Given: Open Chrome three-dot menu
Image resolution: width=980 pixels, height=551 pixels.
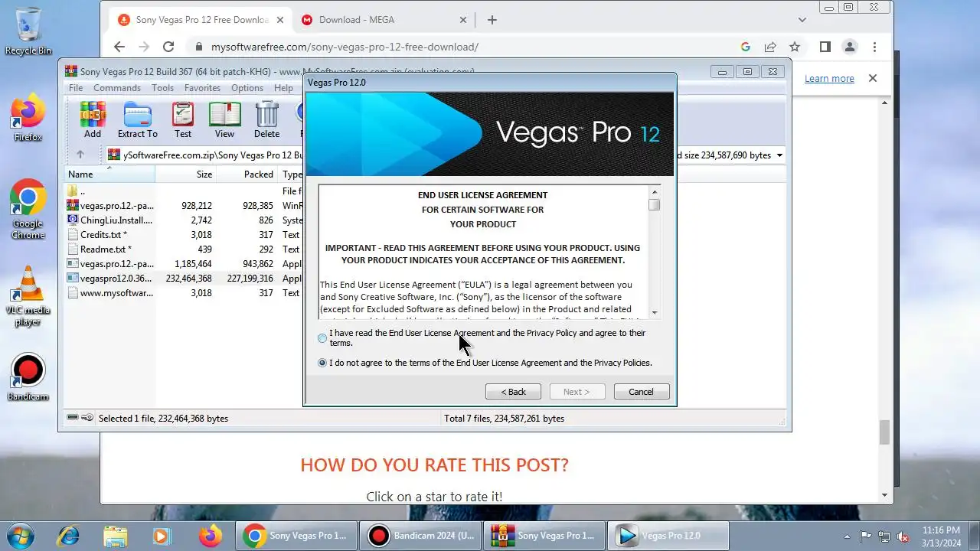Looking at the screenshot, I should pos(874,47).
